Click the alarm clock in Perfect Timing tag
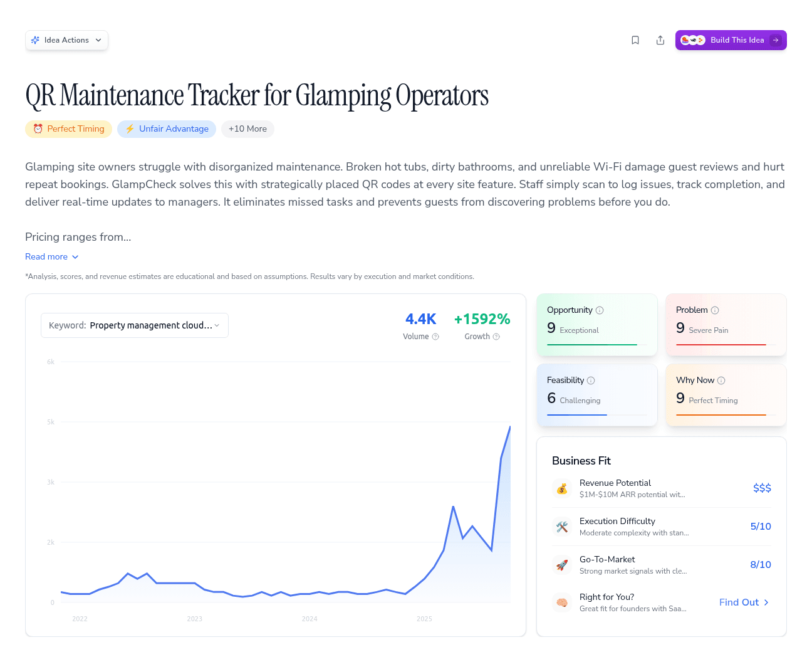Screen dimensions: 812x662 tap(38, 129)
